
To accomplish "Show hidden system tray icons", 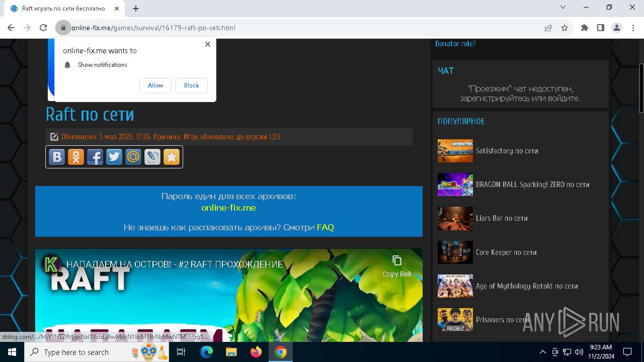I will (x=542, y=352).
